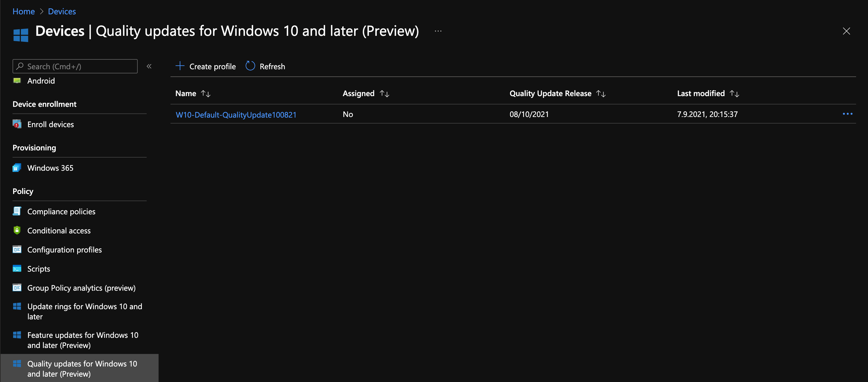868x382 pixels.
Task: Open Android in the sidebar
Action: (41, 81)
